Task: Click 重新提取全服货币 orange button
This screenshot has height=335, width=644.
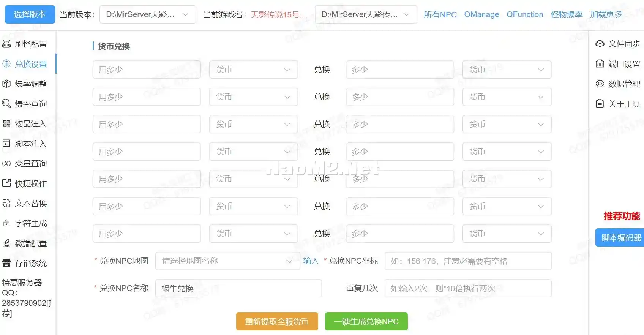Action: (x=277, y=321)
